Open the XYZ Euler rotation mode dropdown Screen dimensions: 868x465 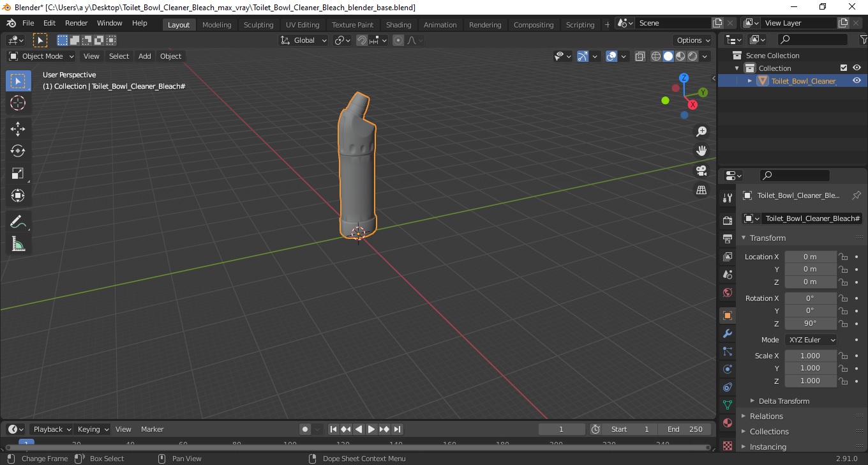pos(811,340)
